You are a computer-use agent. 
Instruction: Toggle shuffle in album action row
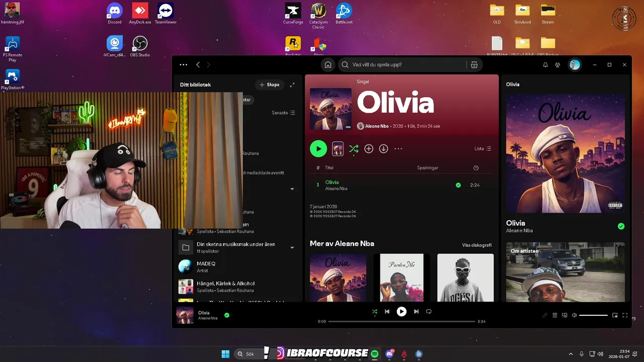[x=354, y=149]
